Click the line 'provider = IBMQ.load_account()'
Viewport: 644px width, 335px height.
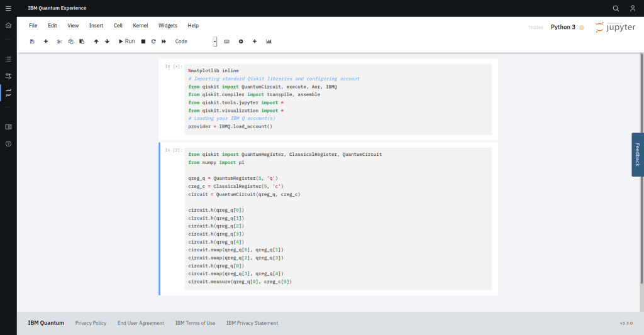coord(230,126)
